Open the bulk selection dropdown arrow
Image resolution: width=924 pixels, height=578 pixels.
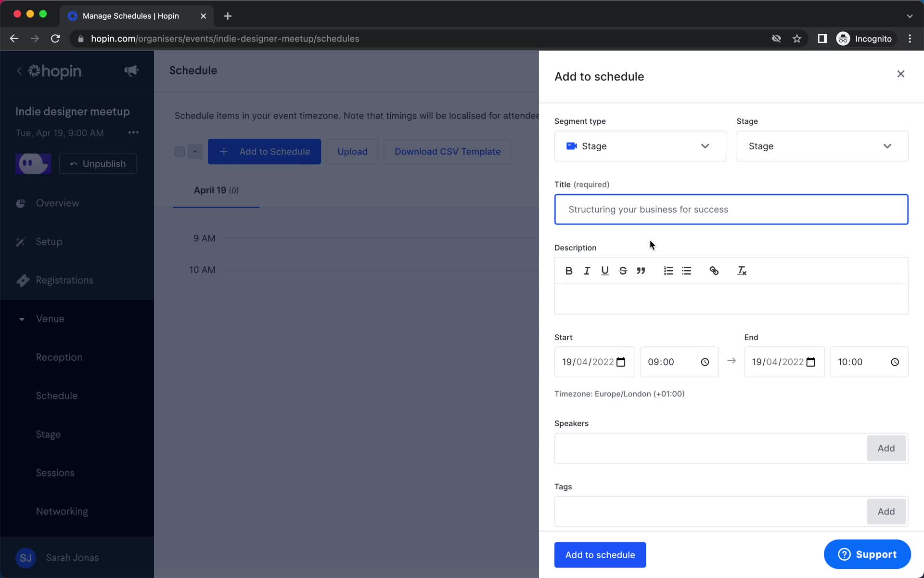(x=195, y=152)
